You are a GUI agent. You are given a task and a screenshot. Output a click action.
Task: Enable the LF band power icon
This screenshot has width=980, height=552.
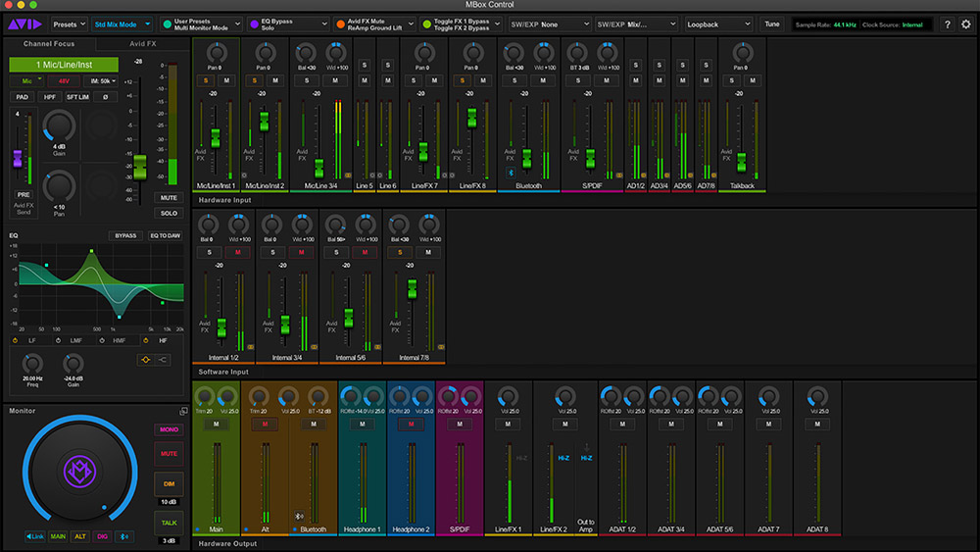17,340
